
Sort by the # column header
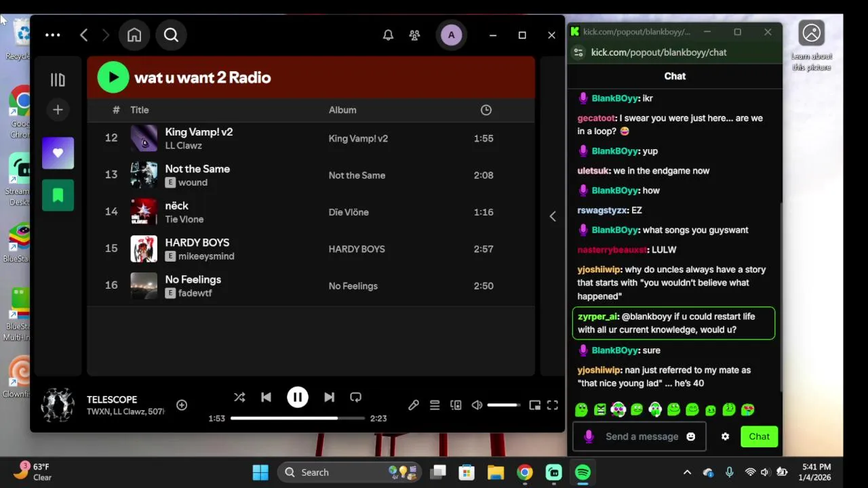(x=116, y=110)
